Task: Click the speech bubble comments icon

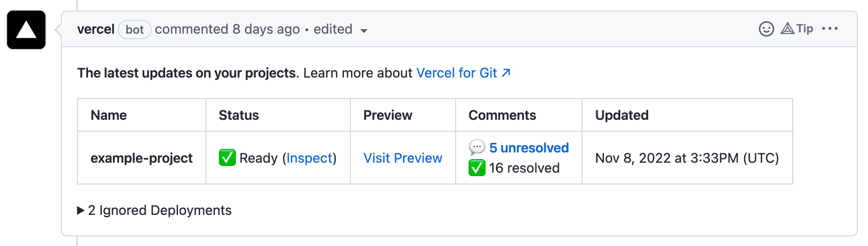Action: [x=476, y=147]
